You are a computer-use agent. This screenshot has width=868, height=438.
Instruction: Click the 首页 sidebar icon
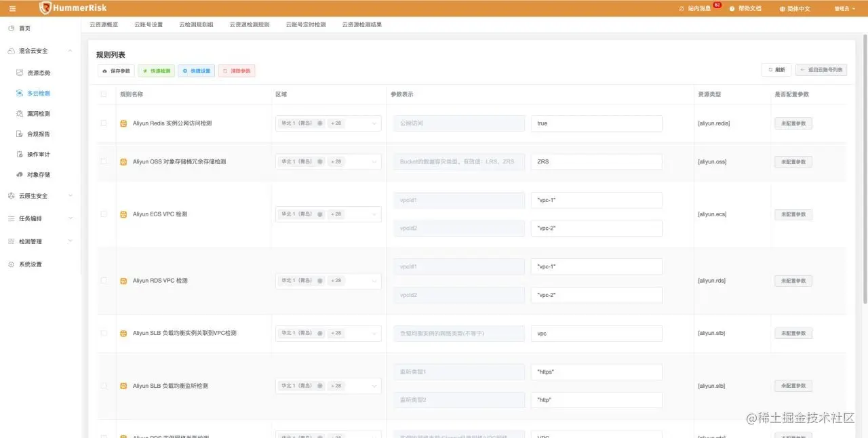tap(12, 28)
